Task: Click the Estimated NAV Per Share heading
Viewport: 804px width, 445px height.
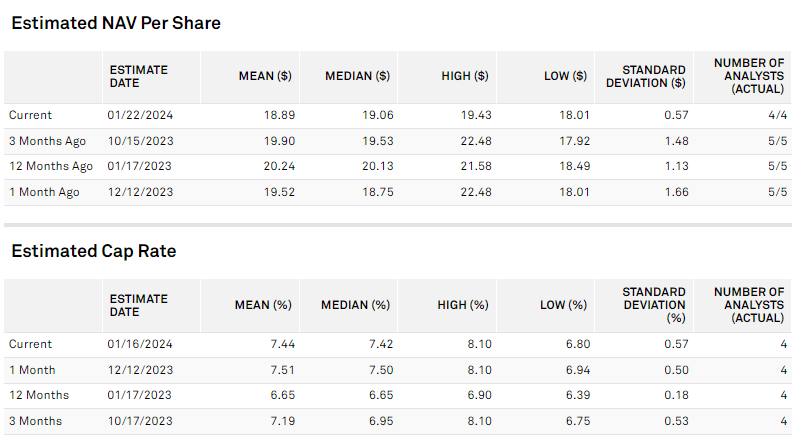Action: point(116,22)
